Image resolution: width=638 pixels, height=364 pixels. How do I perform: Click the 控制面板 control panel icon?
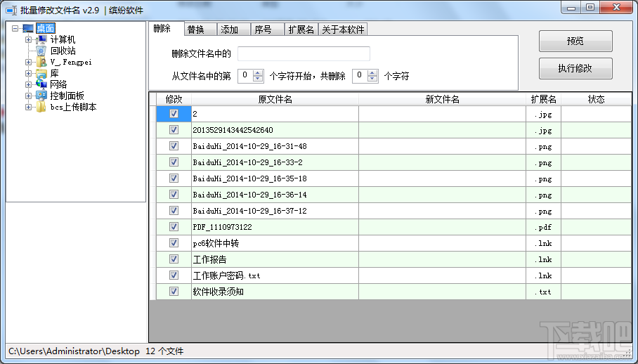click(41, 96)
